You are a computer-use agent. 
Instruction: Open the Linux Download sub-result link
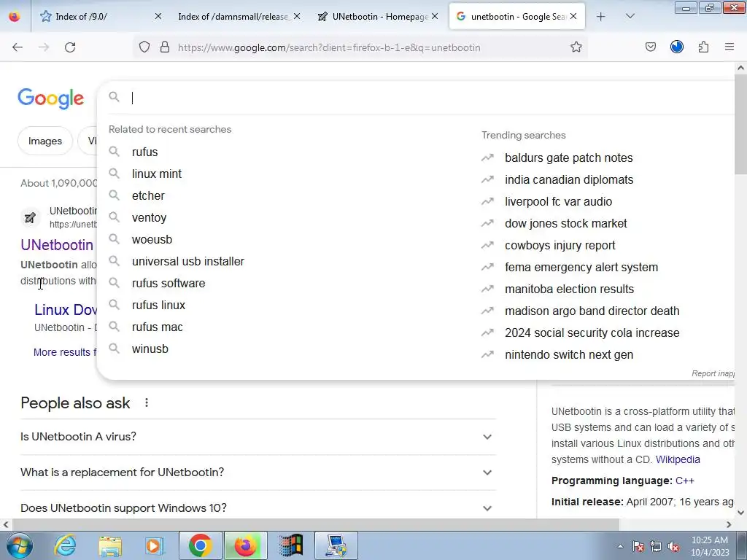(66, 310)
